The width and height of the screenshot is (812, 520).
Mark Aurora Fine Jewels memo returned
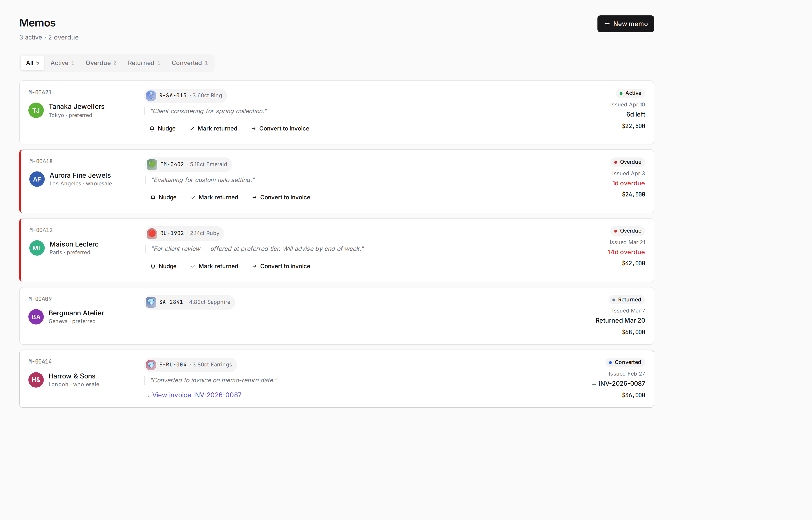(x=214, y=197)
